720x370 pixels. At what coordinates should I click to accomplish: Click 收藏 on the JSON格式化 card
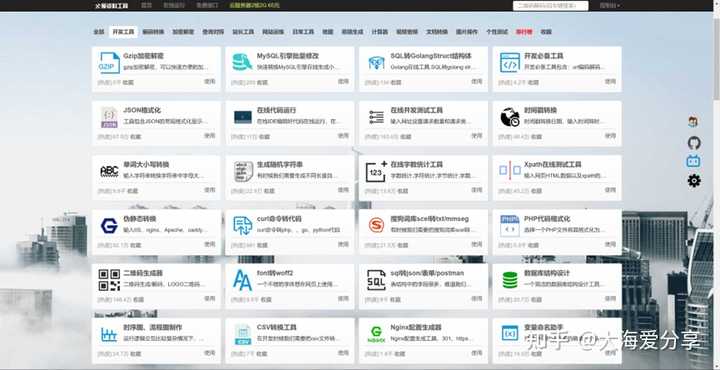tap(135, 137)
